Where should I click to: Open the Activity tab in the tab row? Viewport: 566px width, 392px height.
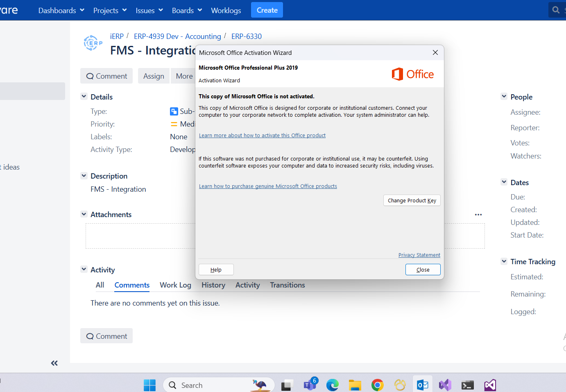(x=248, y=285)
